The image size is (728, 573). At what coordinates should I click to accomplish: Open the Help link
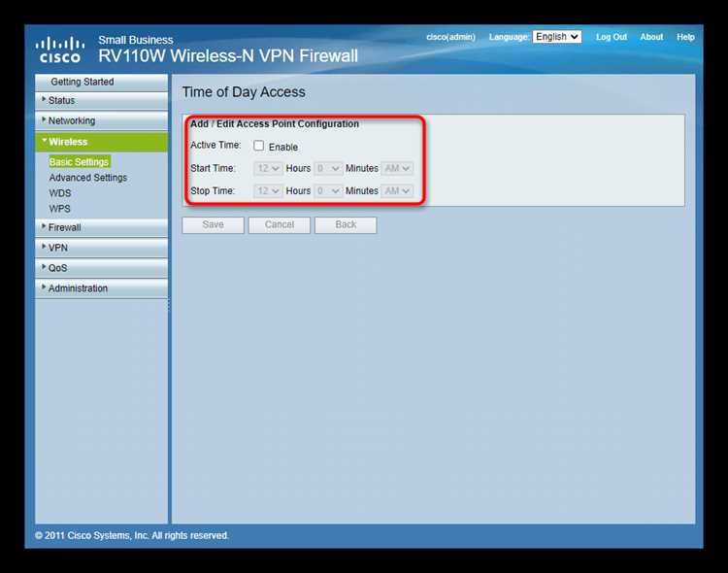[685, 37]
